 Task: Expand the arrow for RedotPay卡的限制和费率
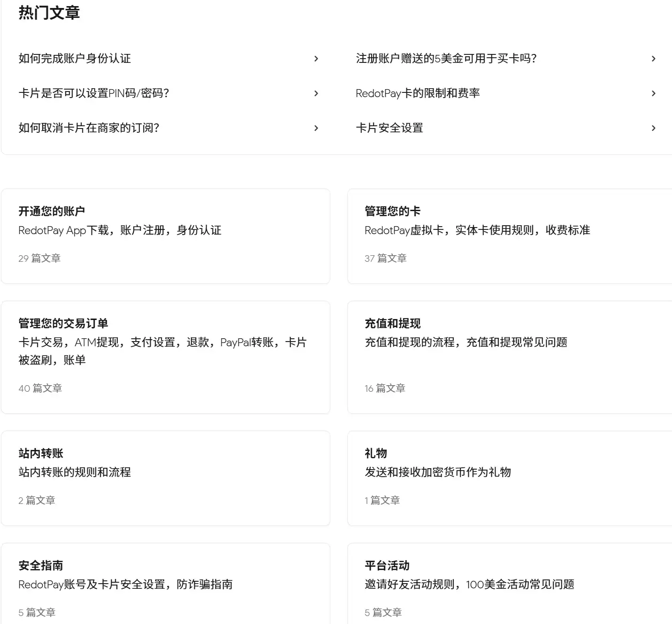pyautogui.click(x=653, y=93)
